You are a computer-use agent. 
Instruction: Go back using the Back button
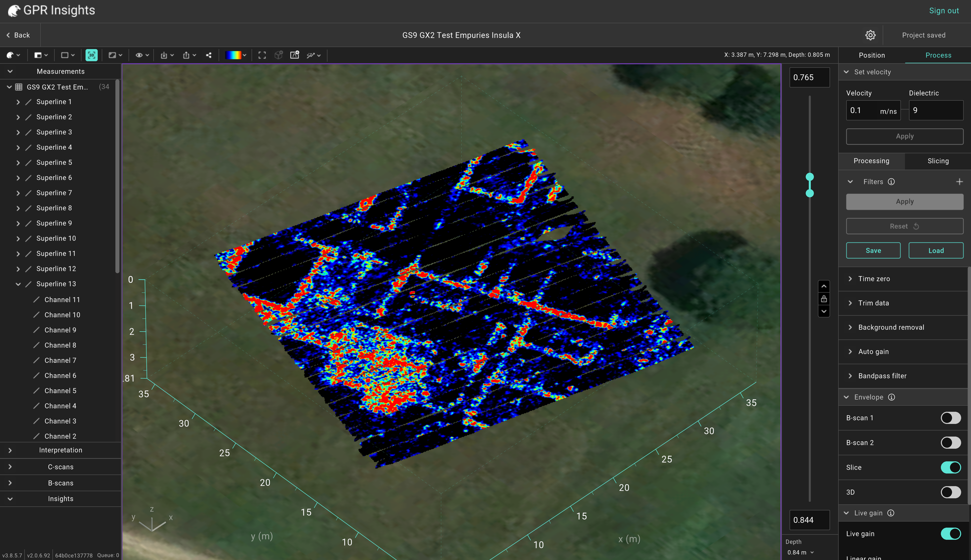[x=18, y=35]
